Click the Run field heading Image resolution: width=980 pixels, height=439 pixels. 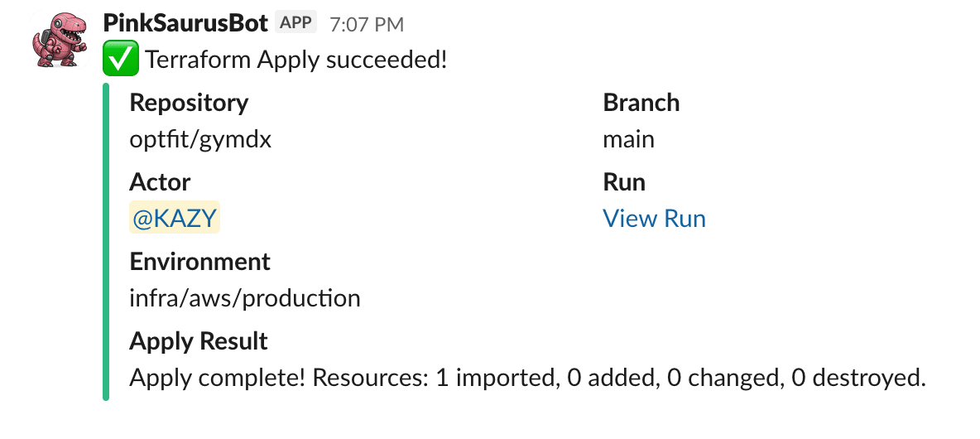(624, 182)
